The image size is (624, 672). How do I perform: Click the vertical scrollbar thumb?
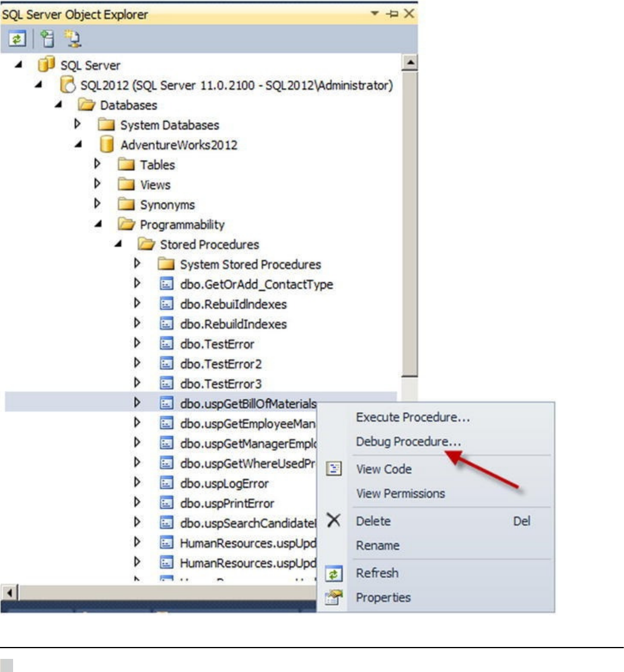[410, 225]
